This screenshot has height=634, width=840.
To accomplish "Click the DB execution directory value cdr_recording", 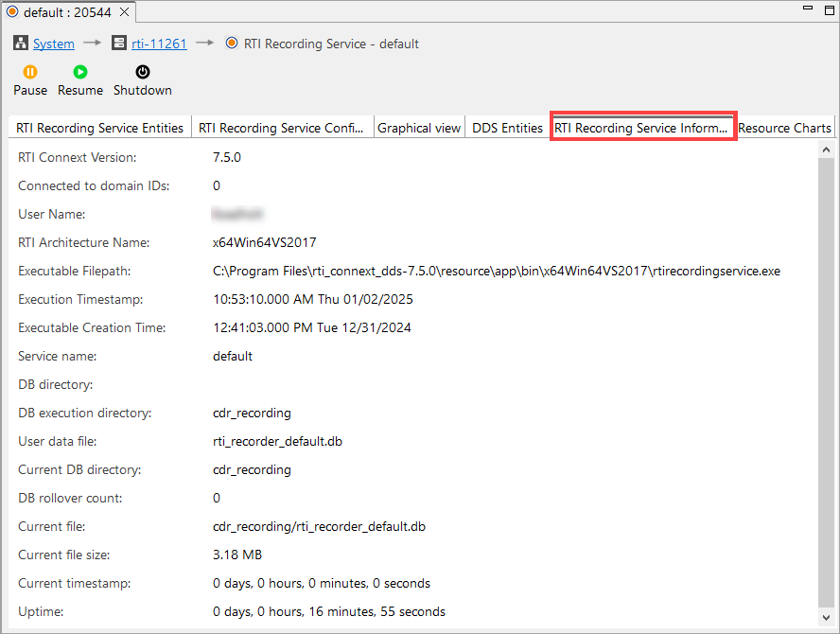I will point(252,414).
